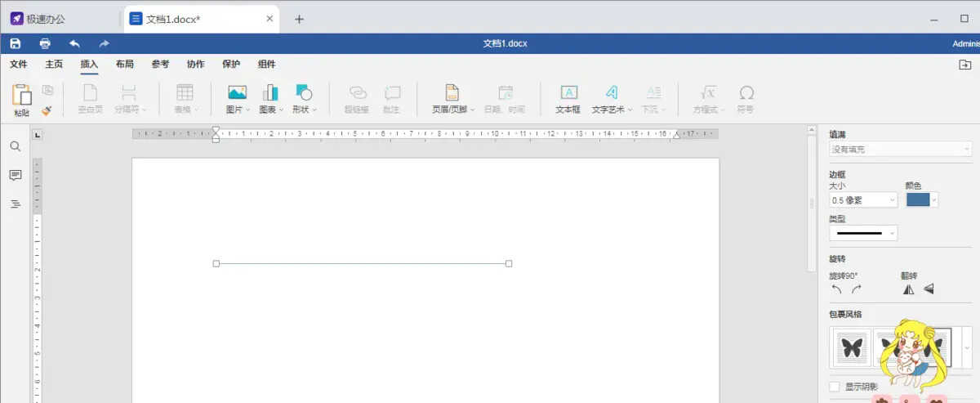Click the copy icon beside Paste
This screenshot has height=403, width=980.
[47, 90]
